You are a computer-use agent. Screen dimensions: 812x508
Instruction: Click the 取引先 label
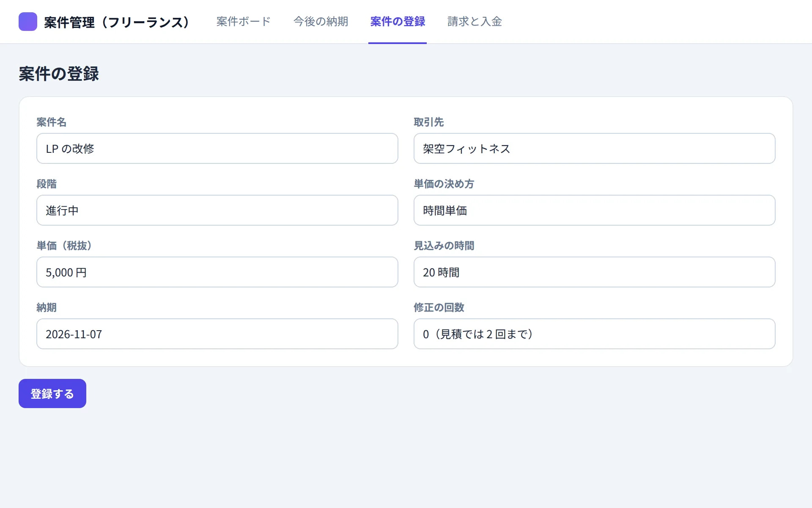[x=429, y=122]
